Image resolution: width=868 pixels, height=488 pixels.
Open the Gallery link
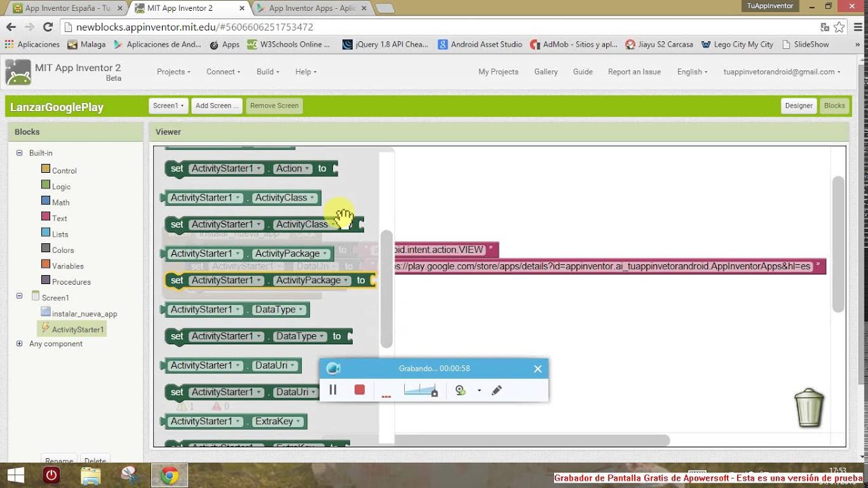[x=546, y=71]
